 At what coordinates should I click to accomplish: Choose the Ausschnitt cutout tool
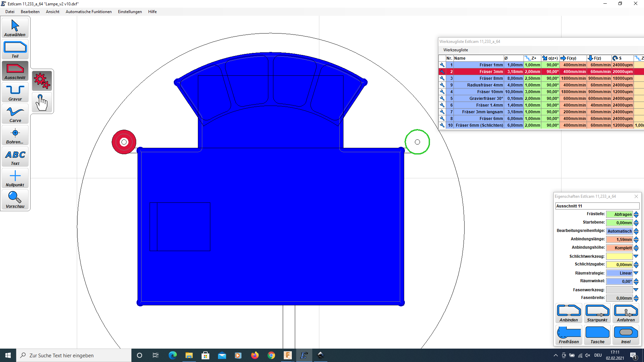[x=15, y=71]
